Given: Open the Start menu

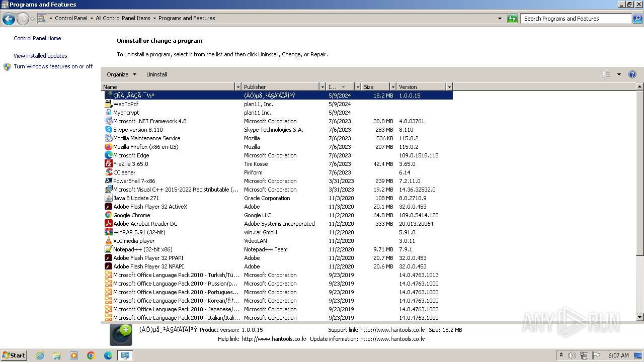Looking at the screenshot, I should pyautogui.click(x=14, y=355).
